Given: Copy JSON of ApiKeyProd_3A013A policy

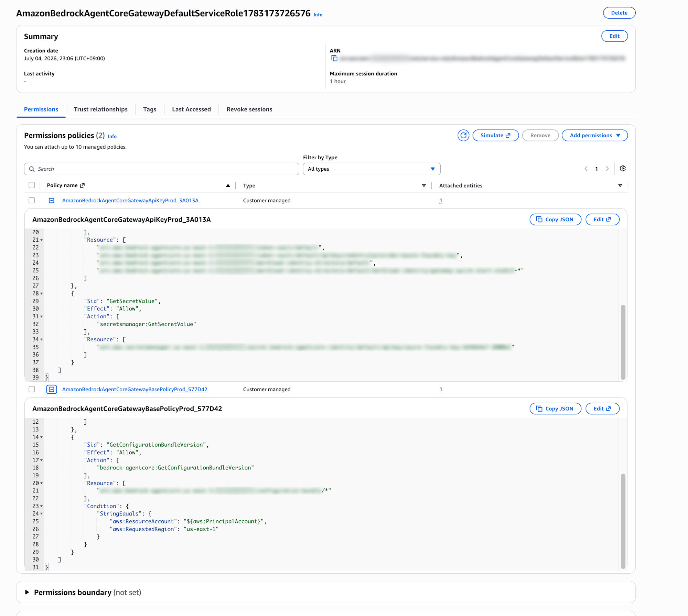Looking at the screenshot, I should point(555,220).
